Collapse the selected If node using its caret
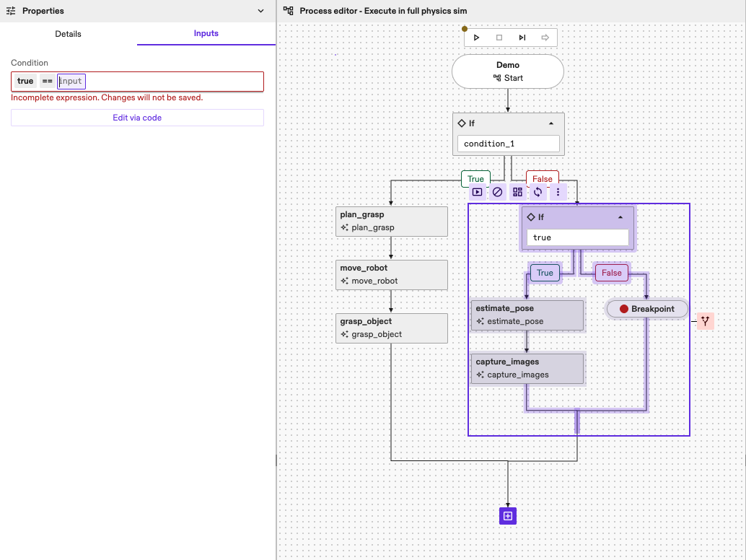This screenshot has height=560, width=746. (620, 217)
